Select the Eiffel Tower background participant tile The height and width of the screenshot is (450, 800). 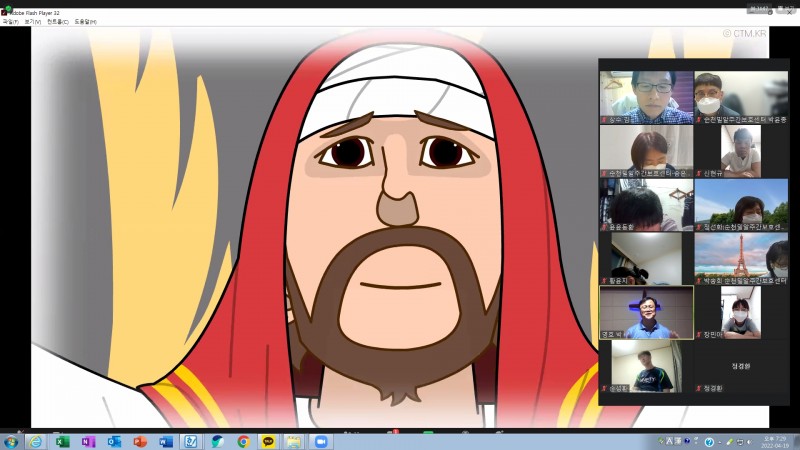coord(741,258)
